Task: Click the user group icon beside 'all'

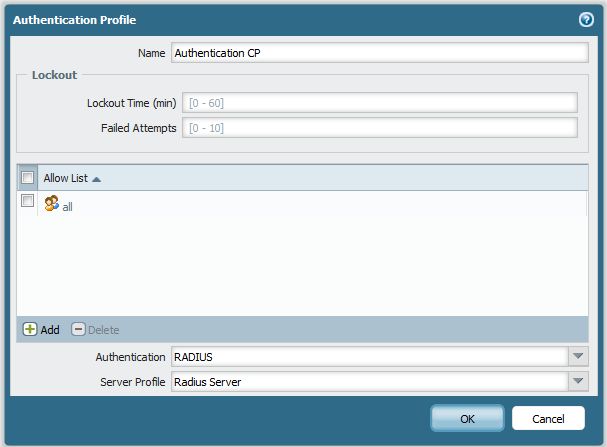Action: pos(51,203)
